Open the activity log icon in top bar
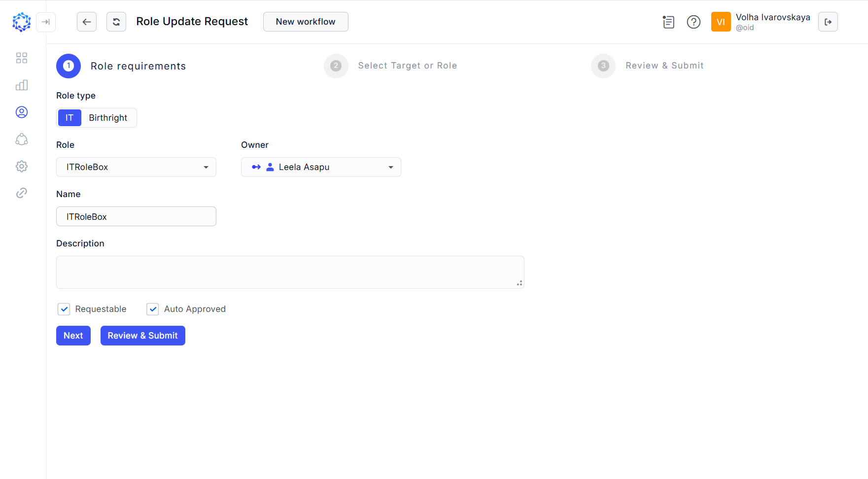This screenshot has height=479, width=868. (668, 22)
